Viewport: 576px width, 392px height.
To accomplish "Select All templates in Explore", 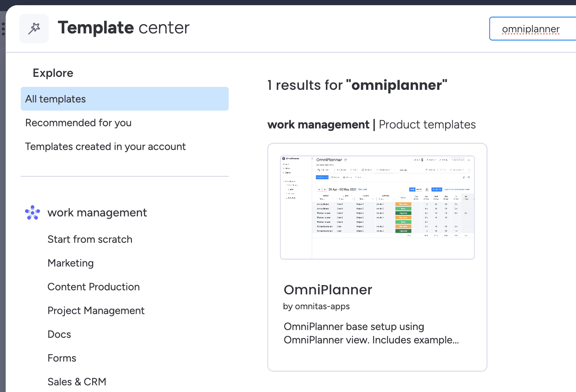I will click(124, 99).
